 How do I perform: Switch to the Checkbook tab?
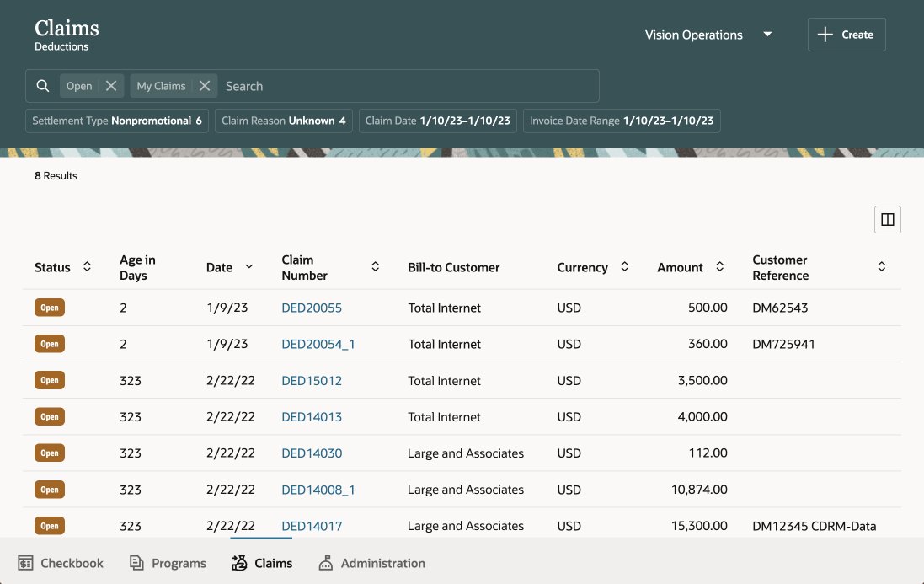coord(59,562)
